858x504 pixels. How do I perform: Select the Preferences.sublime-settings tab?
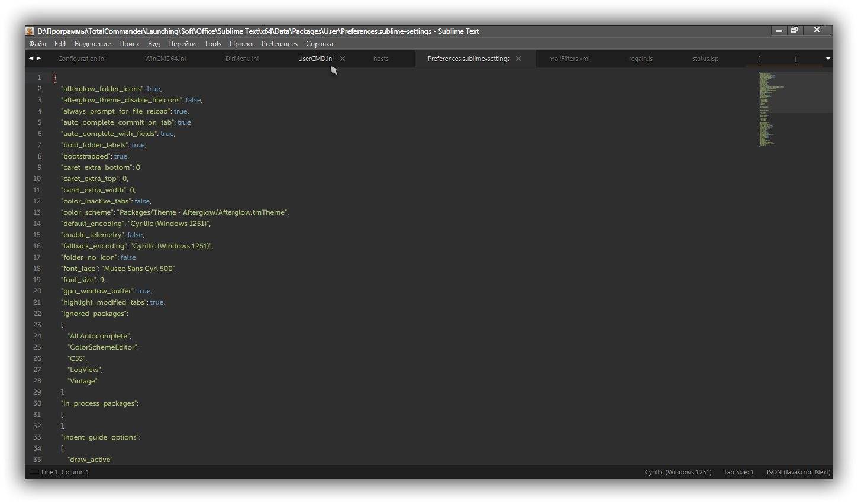[469, 59]
